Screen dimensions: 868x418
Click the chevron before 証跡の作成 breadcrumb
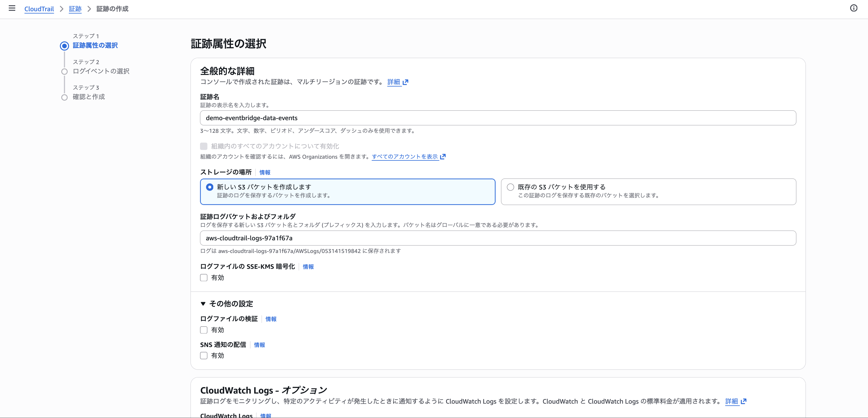(89, 9)
